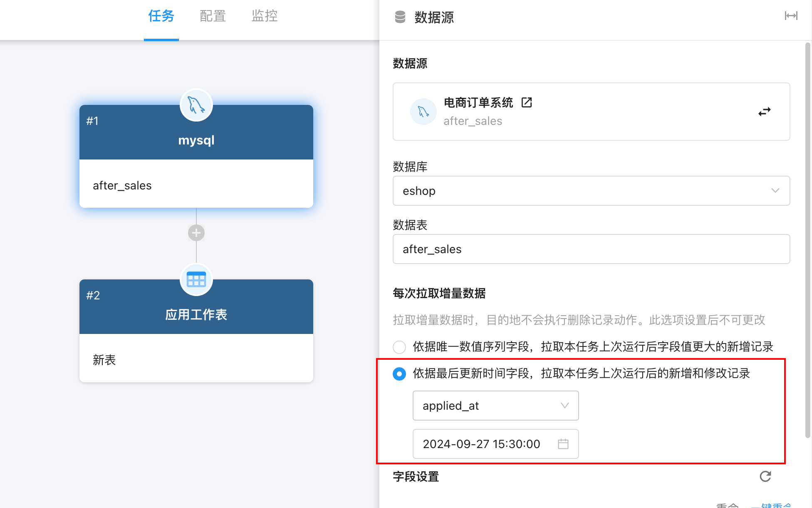Switch to the 监控 tab
This screenshot has height=508, width=812.
click(x=264, y=16)
